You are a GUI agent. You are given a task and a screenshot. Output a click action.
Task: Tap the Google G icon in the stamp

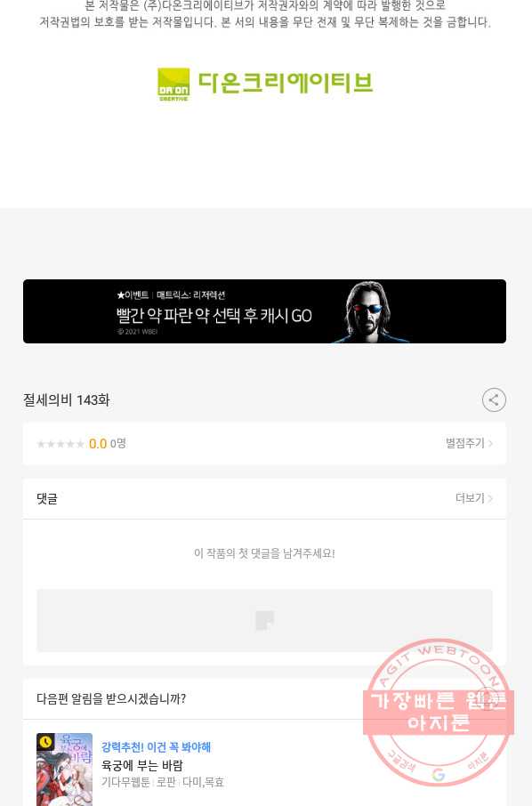click(x=439, y=774)
